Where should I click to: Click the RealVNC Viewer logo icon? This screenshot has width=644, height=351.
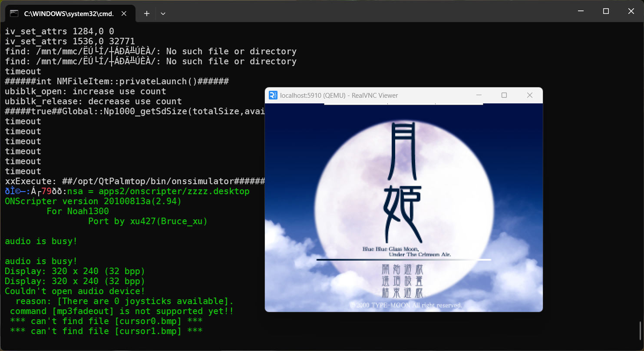click(x=273, y=95)
